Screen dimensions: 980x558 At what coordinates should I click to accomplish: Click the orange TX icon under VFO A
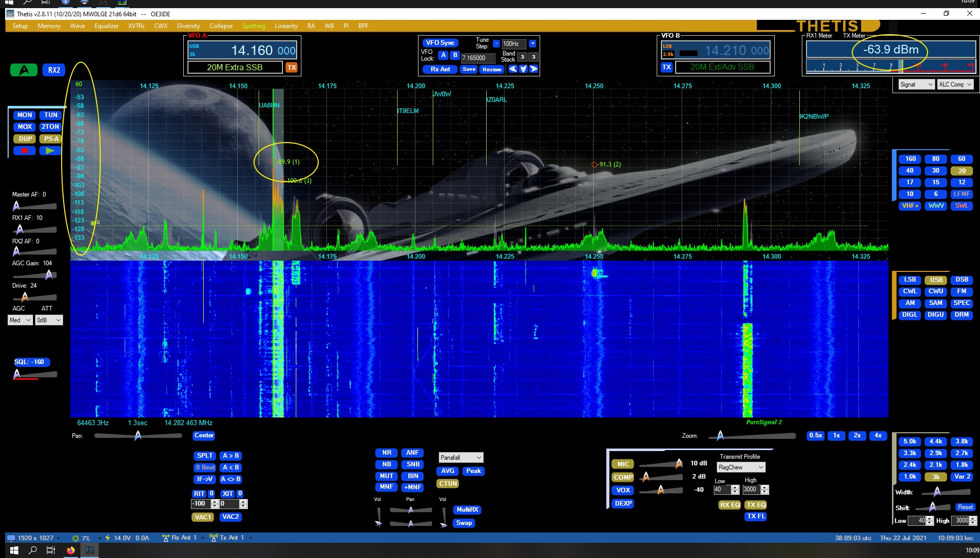pos(291,67)
